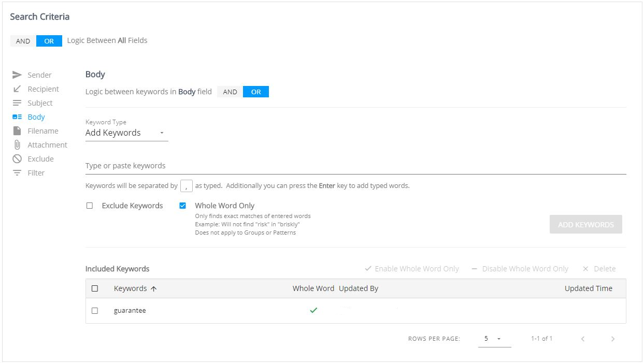Image resolution: width=644 pixels, height=363 pixels.
Task: Select the guarantee keyword row checkbox
Action: pos(95,311)
